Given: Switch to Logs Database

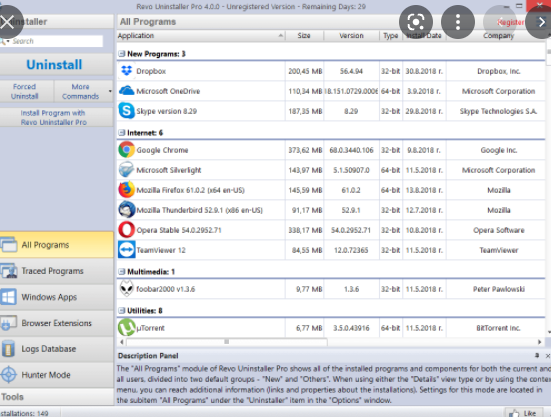Looking at the screenshot, I should pyautogui.click(x=57, y=349).
